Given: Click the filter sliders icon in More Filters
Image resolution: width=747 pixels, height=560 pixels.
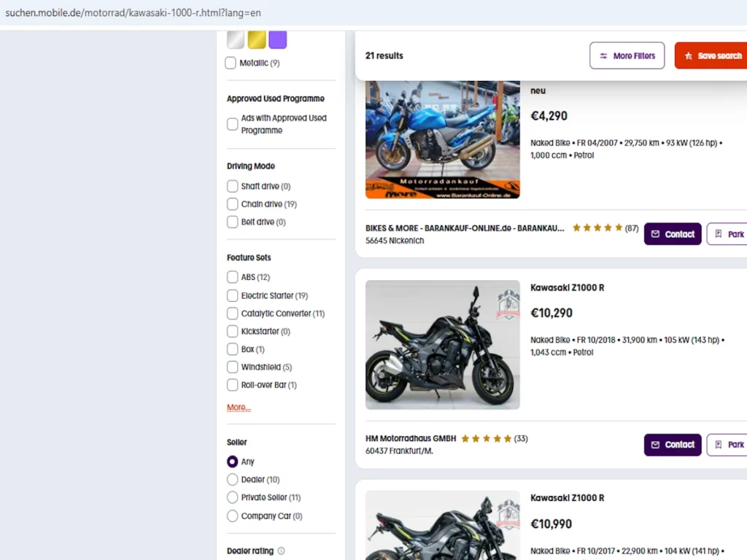Looking at the screenshot, I should click(x=603, y=55).
